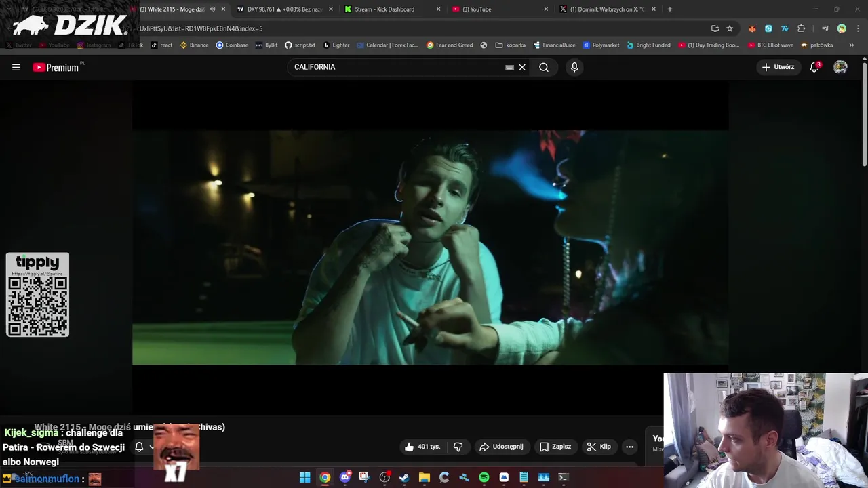Open channel notification bell dropdown
Image resolution: width=868 pixels, height=488 pixels.
142,447
